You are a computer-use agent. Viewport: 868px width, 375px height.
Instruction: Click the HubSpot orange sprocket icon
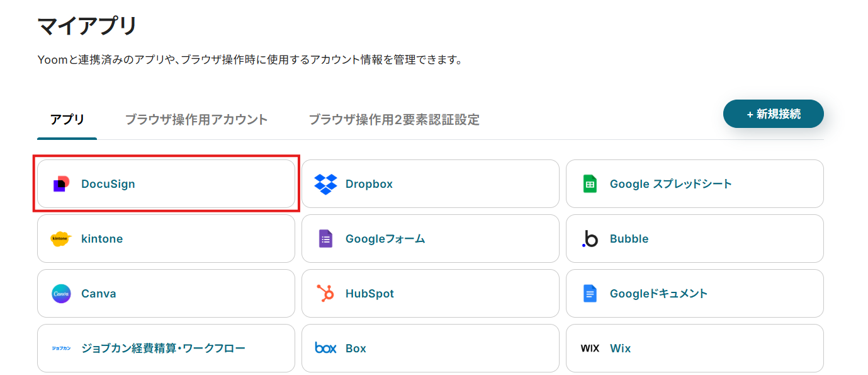325,294
